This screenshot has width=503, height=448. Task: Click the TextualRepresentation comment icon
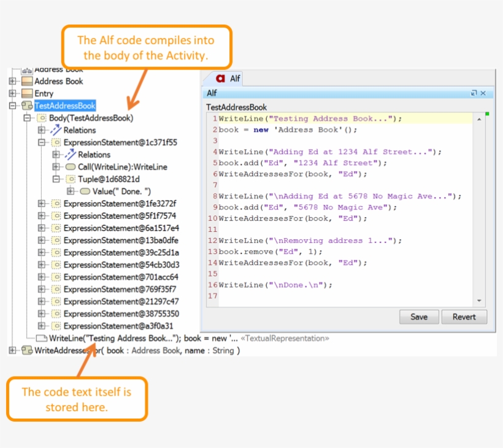(x=41, y=338)
